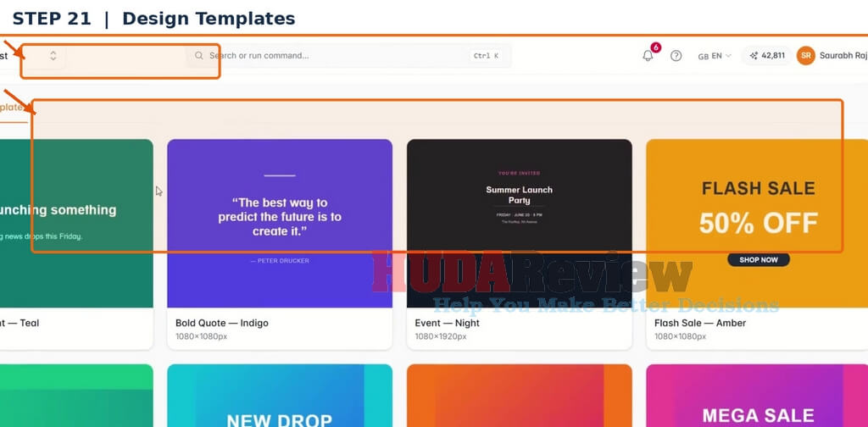Open the notifications bell
The height and width of the screenshot is (427, 868).
(648, 55)
